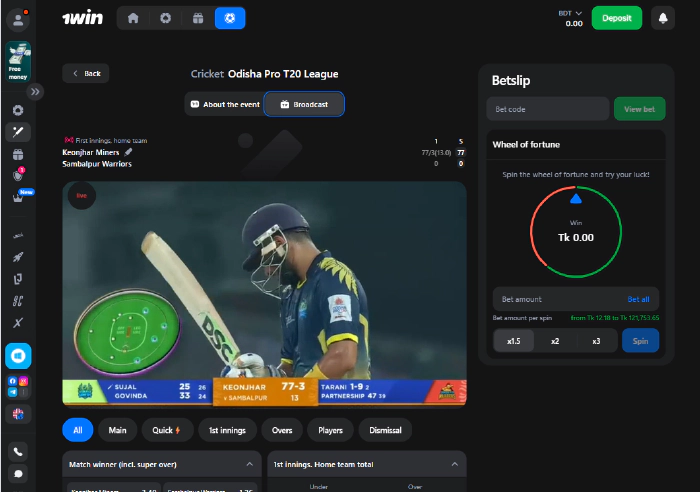Image resolution: width=700 pixels, height=492 pixels.
Task: Click the wheel of fortune circle
Action: [x=576, y=232]
